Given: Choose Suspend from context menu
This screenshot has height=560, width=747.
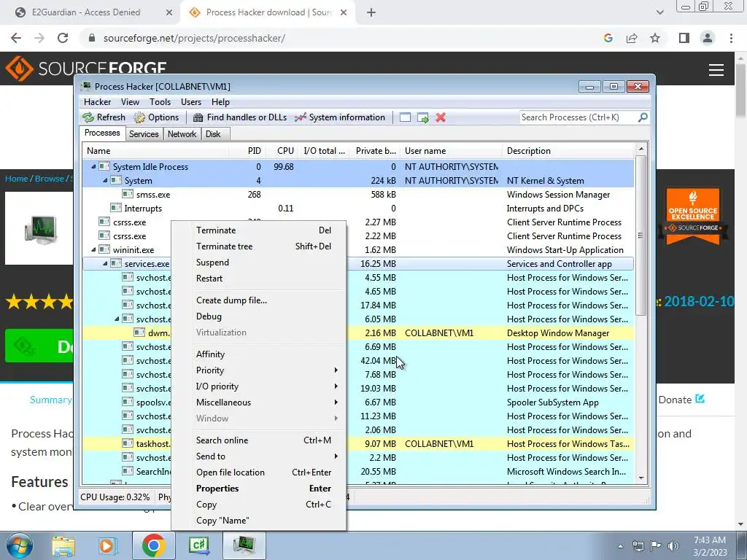Looking at the screenshot, I should [x=259, y=262].
